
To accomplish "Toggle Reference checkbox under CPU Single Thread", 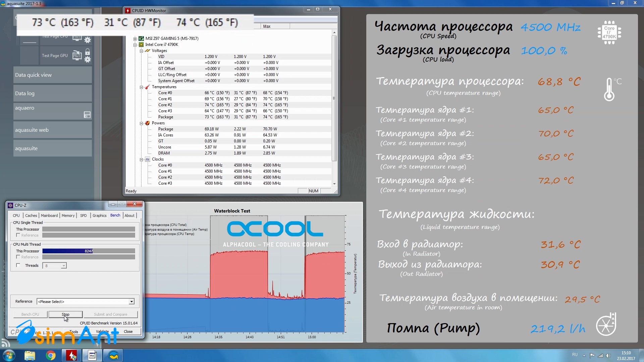I will (18, 235).
